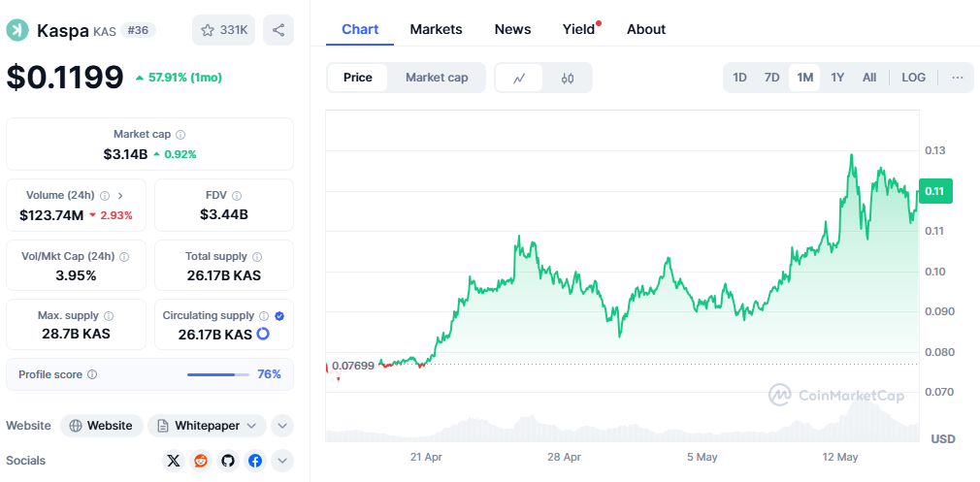Open Kaspa's Reddit community

click(201, 461)
